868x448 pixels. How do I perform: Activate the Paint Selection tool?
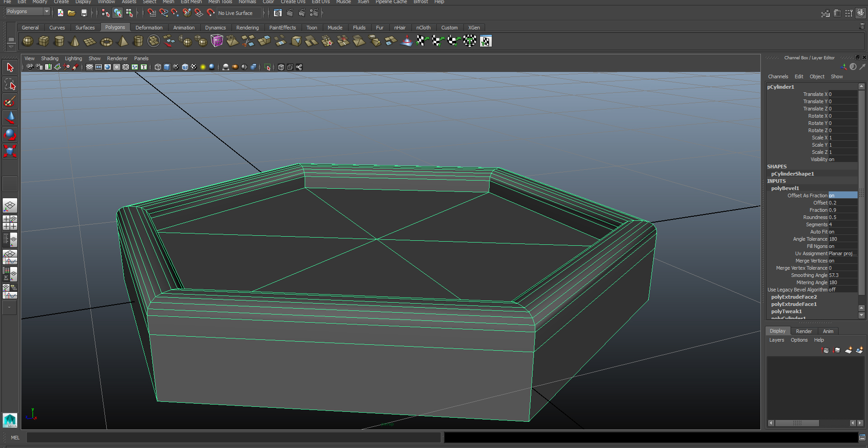pyautogui.click(x=9, y=101)
